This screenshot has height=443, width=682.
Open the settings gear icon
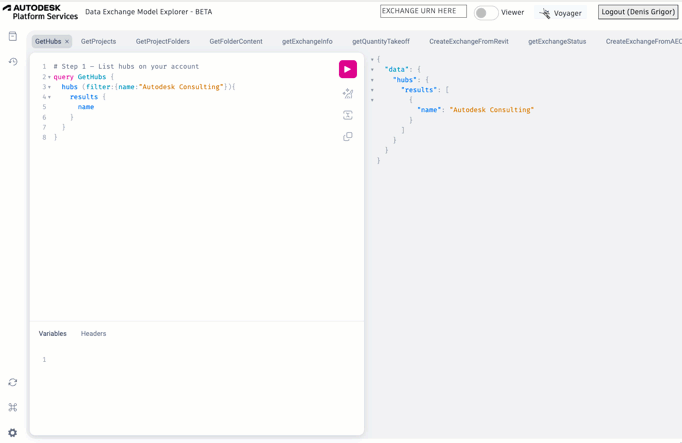tap(13, 433)
